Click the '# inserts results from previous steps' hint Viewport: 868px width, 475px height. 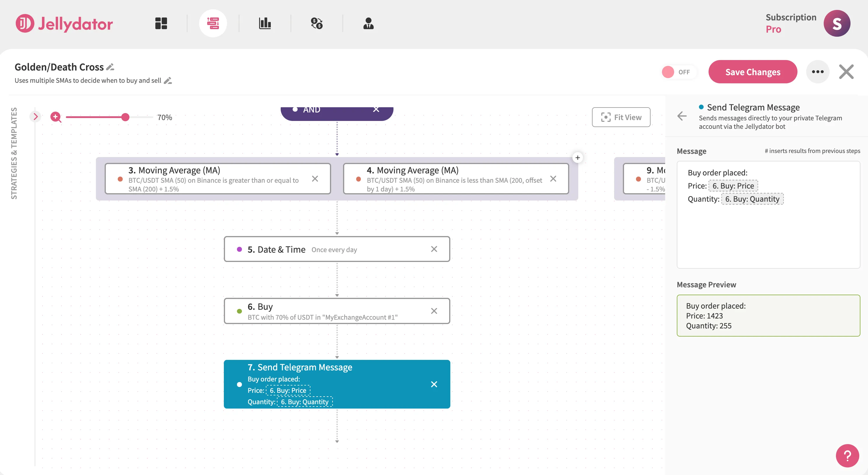pyautogui.click(x=812, y=151)
